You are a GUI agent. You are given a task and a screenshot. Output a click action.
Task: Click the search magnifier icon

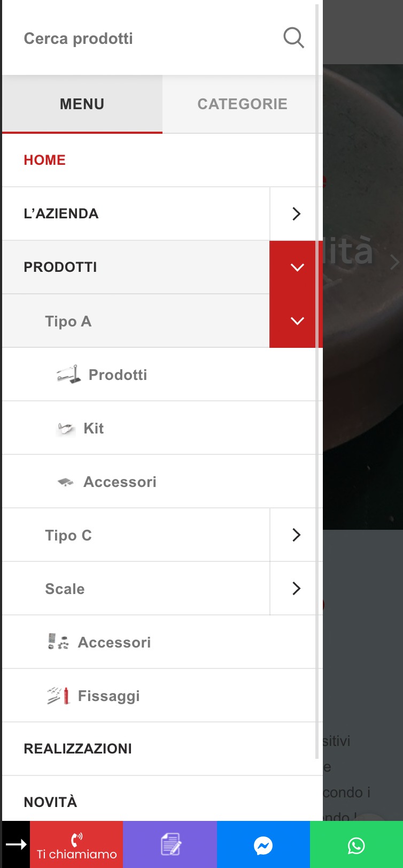click(293, 38)
